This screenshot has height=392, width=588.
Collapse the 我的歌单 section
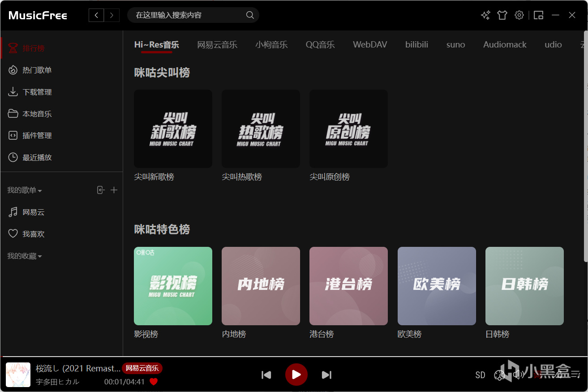[x=25, y=190]
